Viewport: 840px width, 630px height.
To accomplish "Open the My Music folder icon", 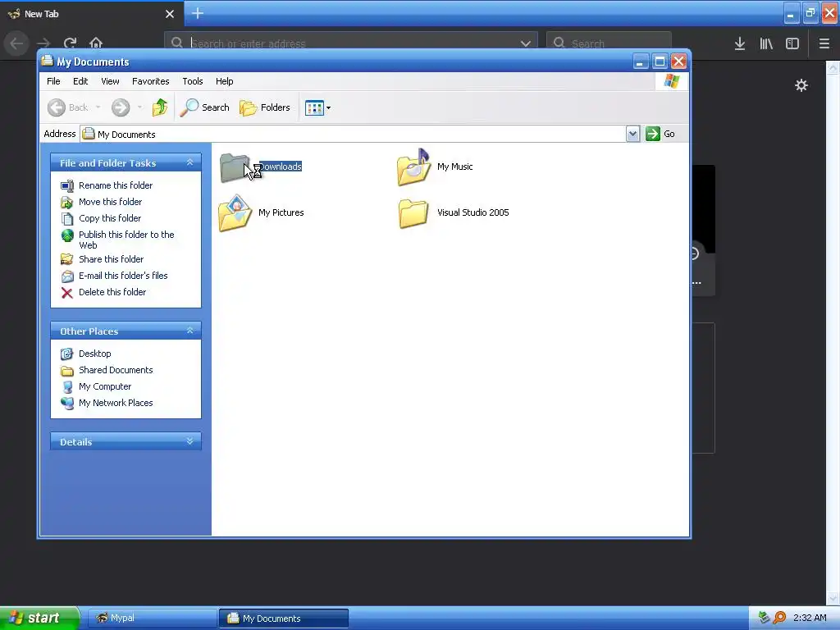I will point(413,167).
